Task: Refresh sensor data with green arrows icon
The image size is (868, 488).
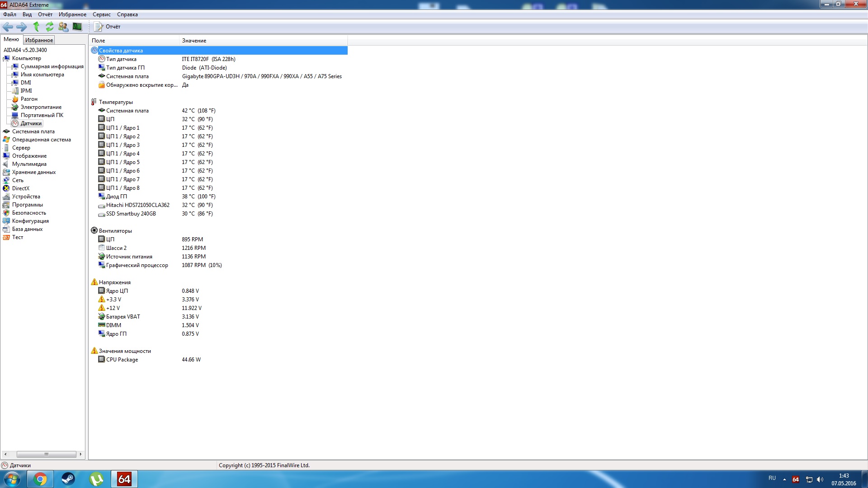Action: 49,27
